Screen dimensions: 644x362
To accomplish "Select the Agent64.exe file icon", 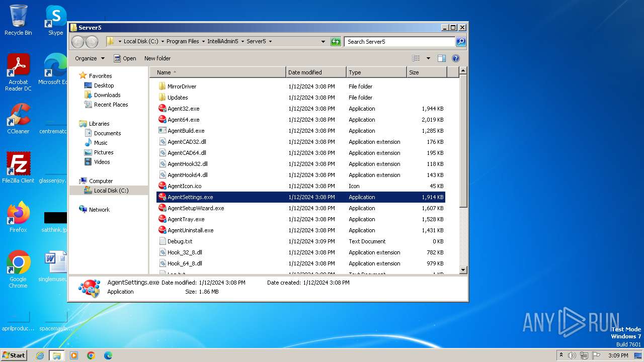I will [163, 120].
